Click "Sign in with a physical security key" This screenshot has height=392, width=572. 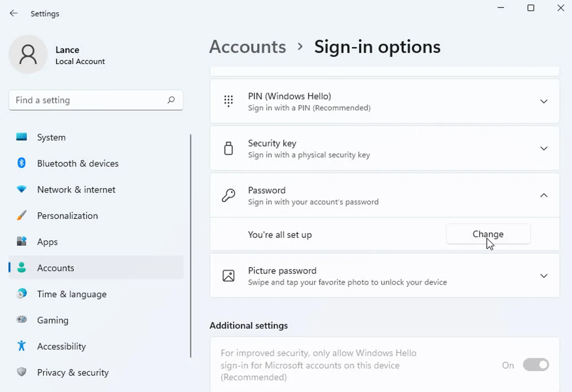coord(308,155)
